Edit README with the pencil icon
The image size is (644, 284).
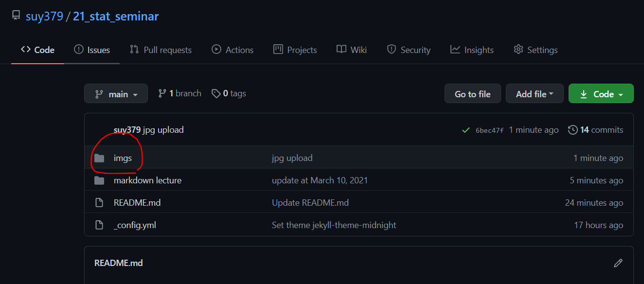[x=618, y=263]
